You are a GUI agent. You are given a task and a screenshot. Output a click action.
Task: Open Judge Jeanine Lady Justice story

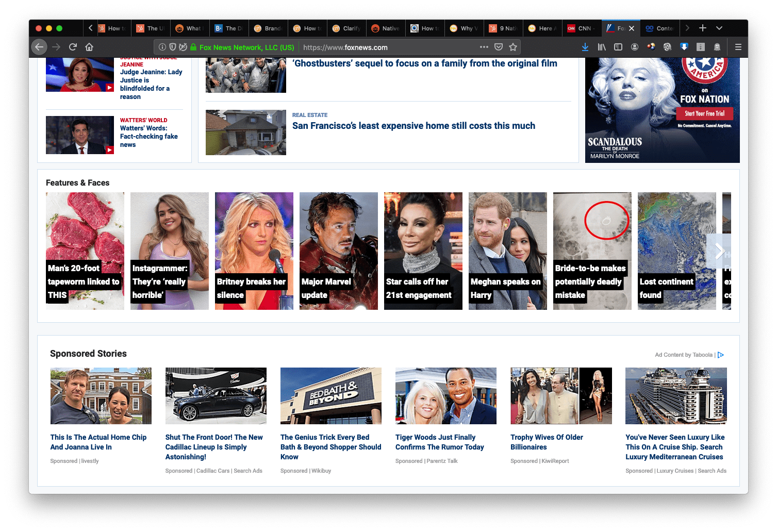point(151,85)
